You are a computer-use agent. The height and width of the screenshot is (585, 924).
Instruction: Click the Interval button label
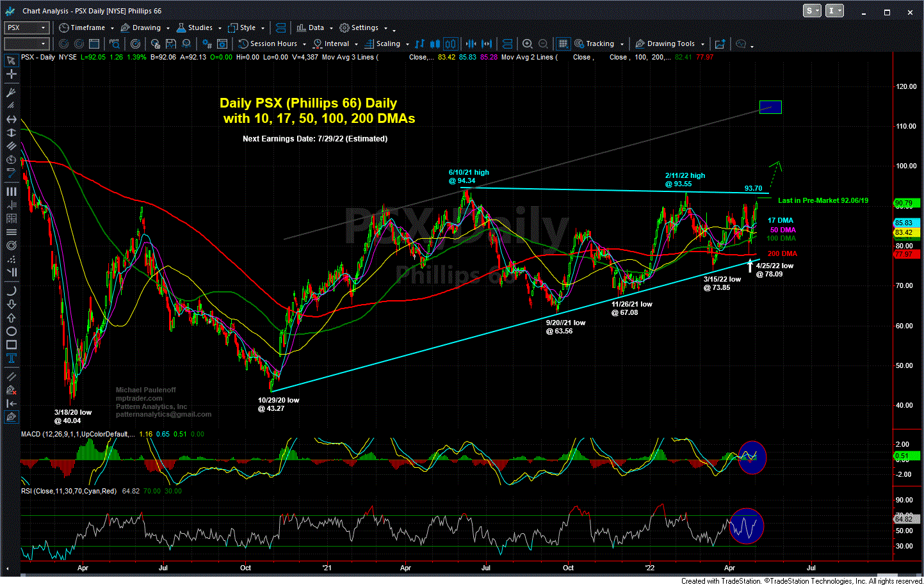click(x=337, y=44)
